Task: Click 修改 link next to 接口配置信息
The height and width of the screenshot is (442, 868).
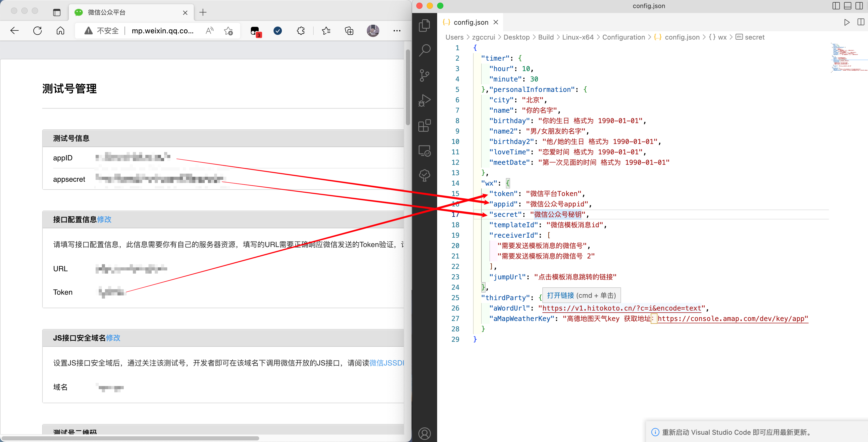Action: coord(104,219)
